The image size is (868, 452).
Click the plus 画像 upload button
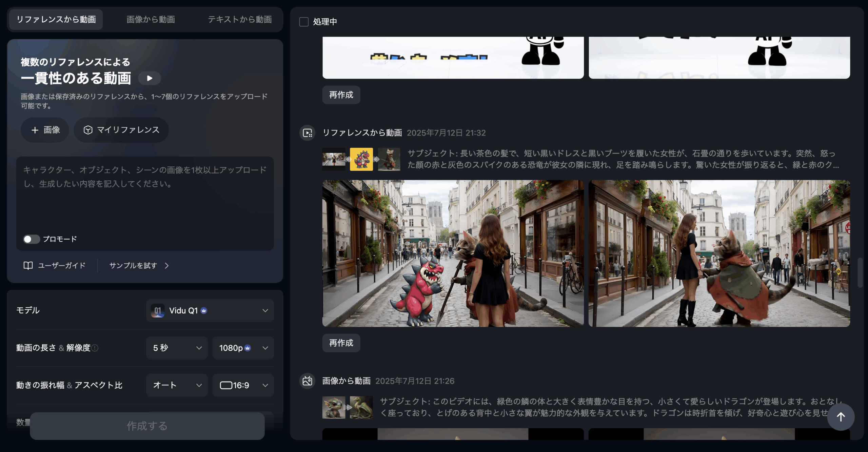(45, 130)
